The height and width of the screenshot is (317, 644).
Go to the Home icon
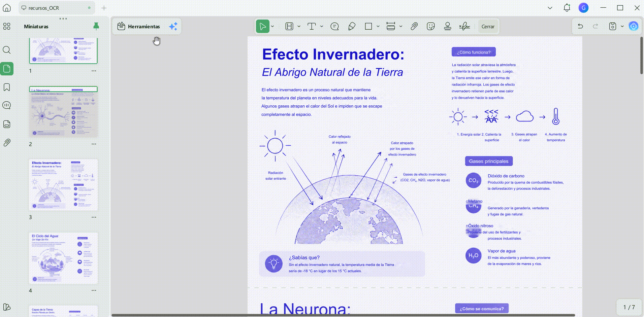click(x=7, y=8)
